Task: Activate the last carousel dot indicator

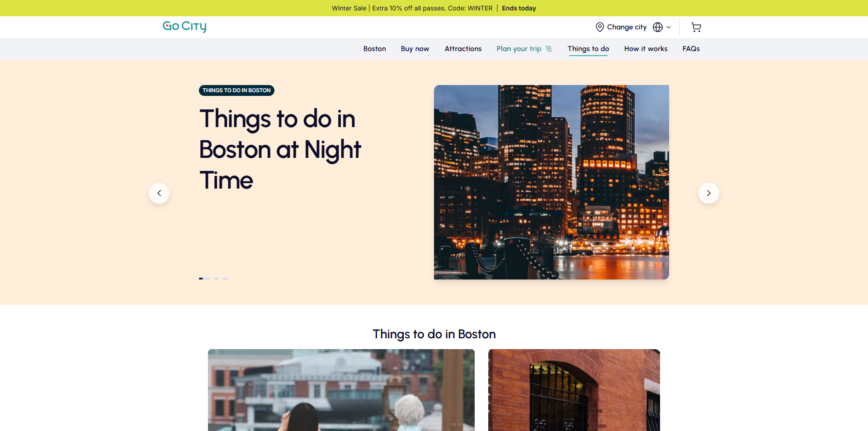Action: [226, 279]
